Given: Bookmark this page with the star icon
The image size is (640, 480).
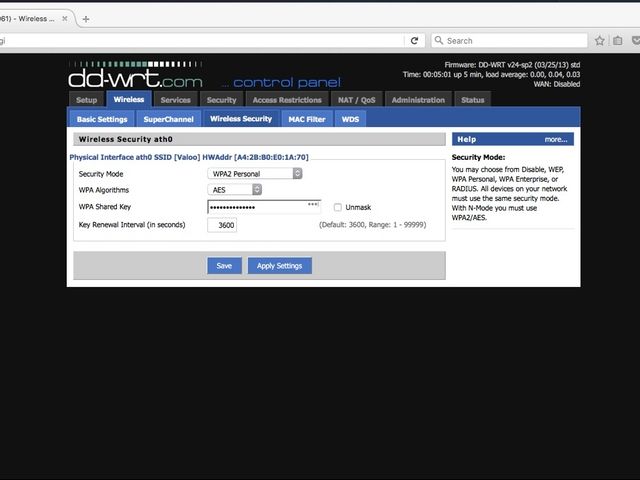Looking at the screenshot, I should coord(599,40).
